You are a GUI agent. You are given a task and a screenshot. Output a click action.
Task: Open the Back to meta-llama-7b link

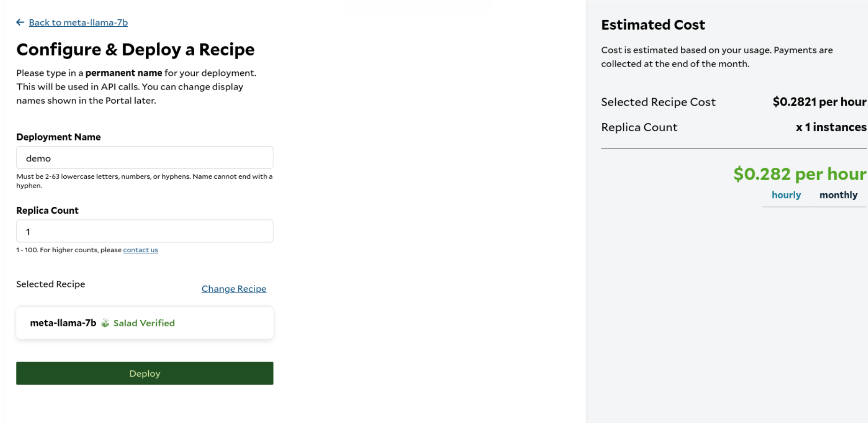coord(78,23)
